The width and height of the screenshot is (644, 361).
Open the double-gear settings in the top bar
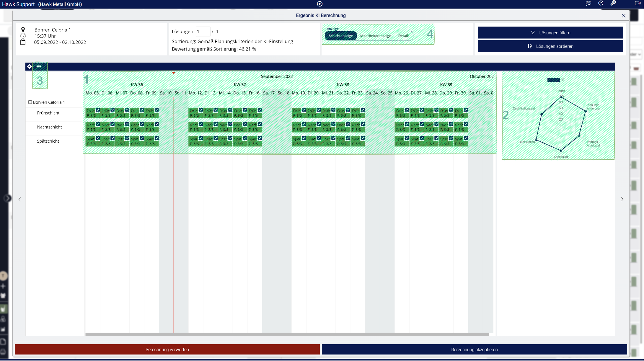pos(613,3)
